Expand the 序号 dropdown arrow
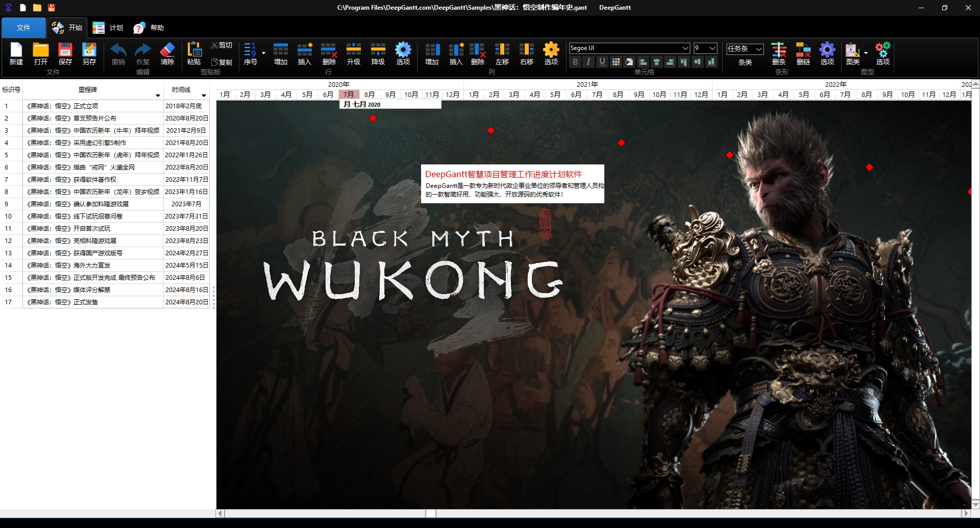The image size is (980, 528). (x=263, y=53)
